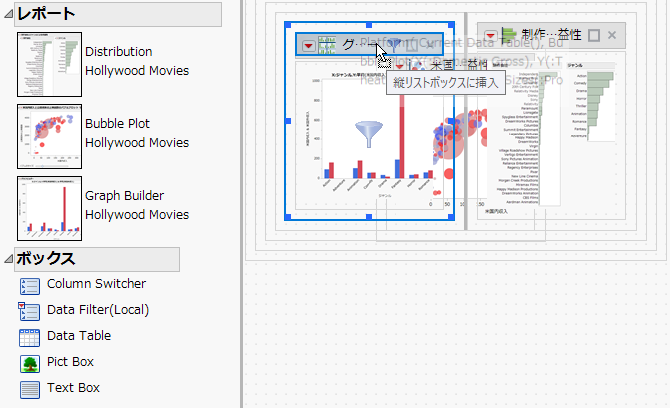Select the Pict Box label
This screenshot has height=408, width=670.
tap(70, 362)
